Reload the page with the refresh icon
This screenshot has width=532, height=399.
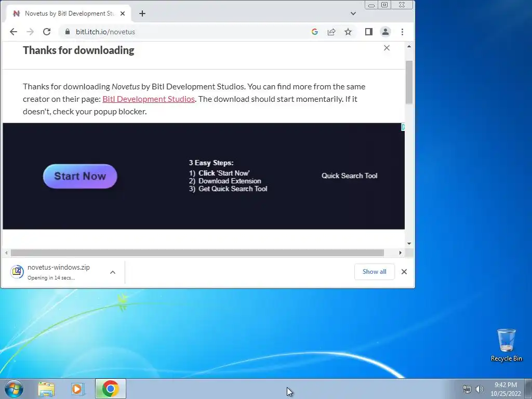click(47, 32)
